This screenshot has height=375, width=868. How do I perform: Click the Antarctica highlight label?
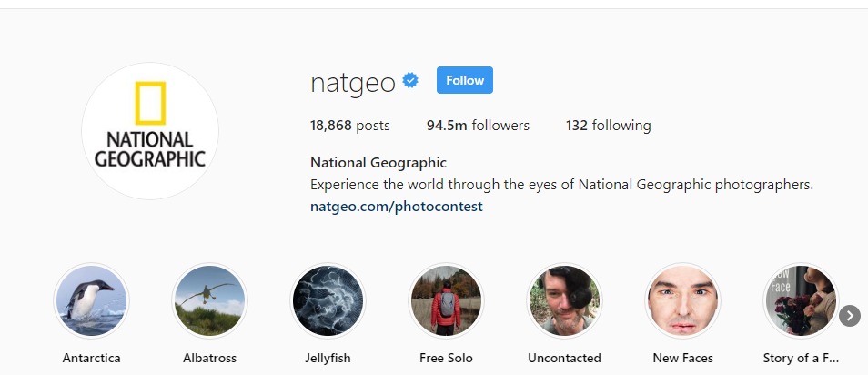91,358
